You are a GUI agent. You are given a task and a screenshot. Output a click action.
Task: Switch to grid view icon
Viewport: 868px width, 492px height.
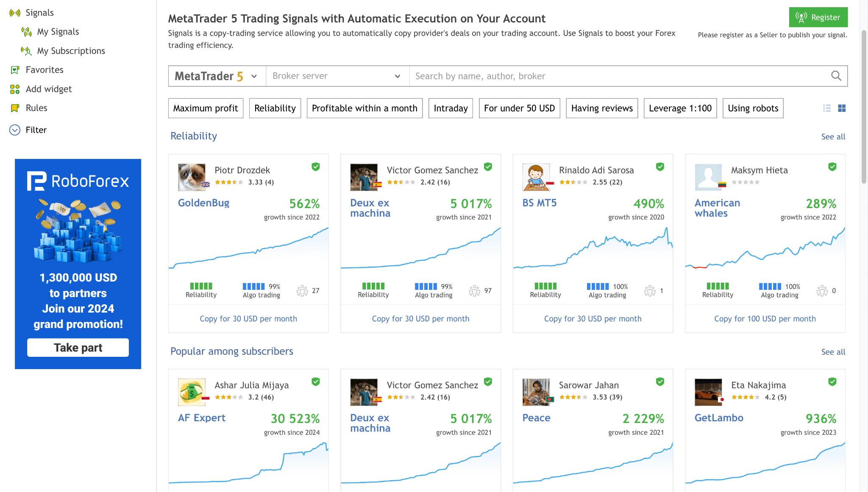(x=842, y=108)
